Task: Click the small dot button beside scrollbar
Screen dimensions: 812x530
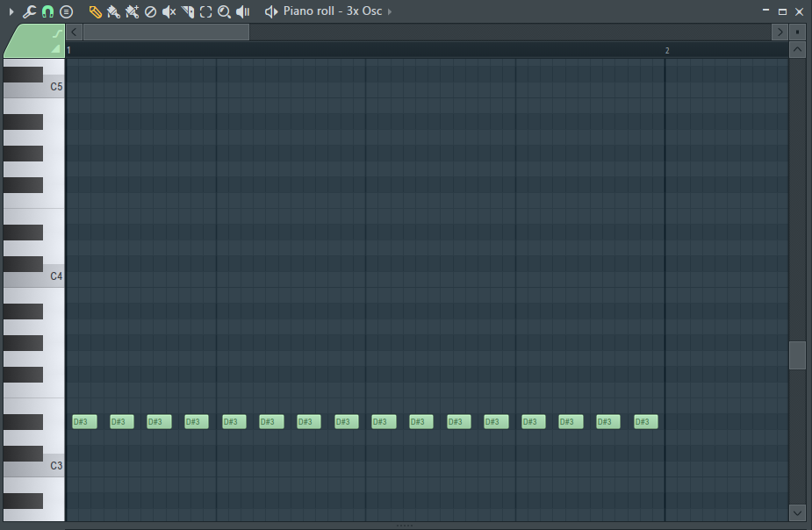Action: pos(797,32)
